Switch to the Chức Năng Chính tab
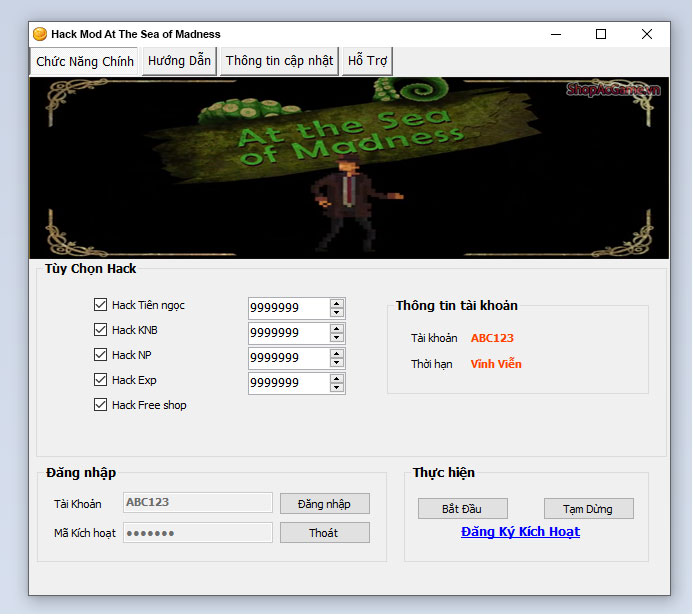The height and width of the screenshot is (616, 693). pos(84,61)
